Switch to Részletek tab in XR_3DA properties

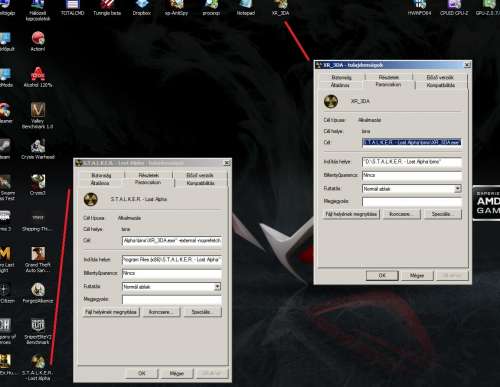[389, 77]
